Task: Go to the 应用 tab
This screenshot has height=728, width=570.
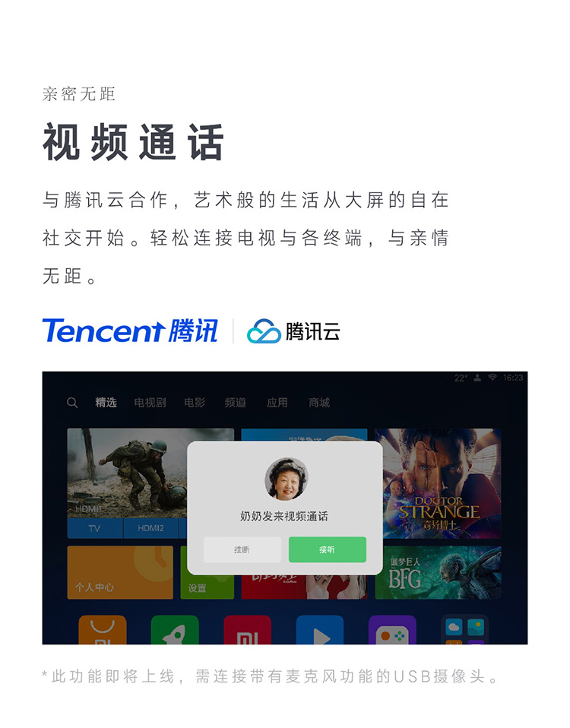Action: (x=277, y=403)
